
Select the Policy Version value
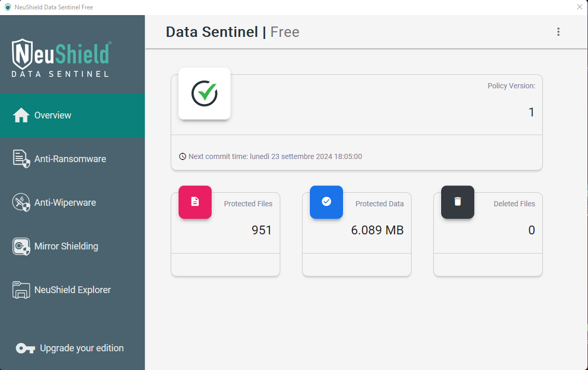click(x=531, y=112)
